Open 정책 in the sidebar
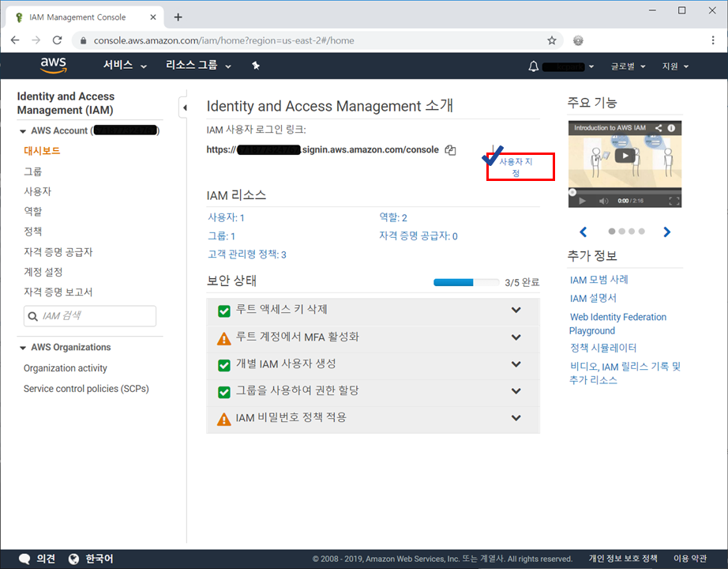 [x=32, y=232]
